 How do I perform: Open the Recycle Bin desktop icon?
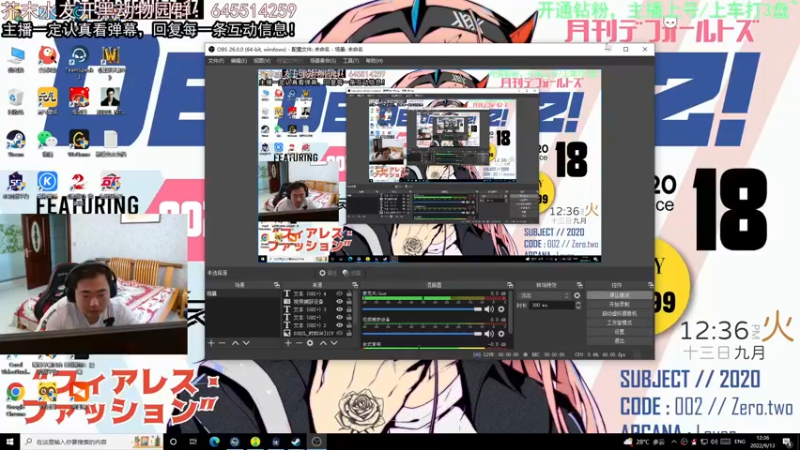click(x=16, y=101)
